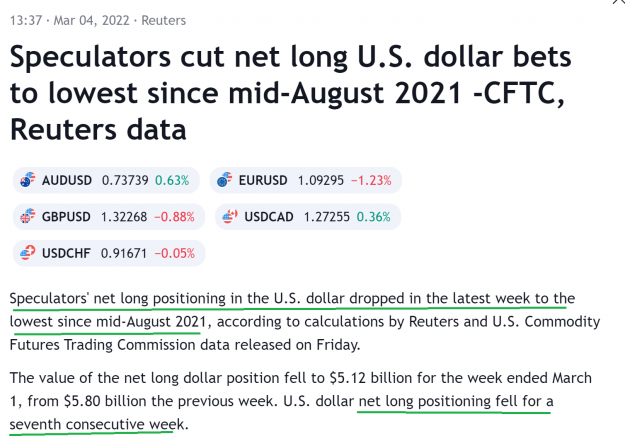Viewport: 625px width, 441px height.
Task: Open the AUDUSD symbol label
Action: [x=67, y=180]
